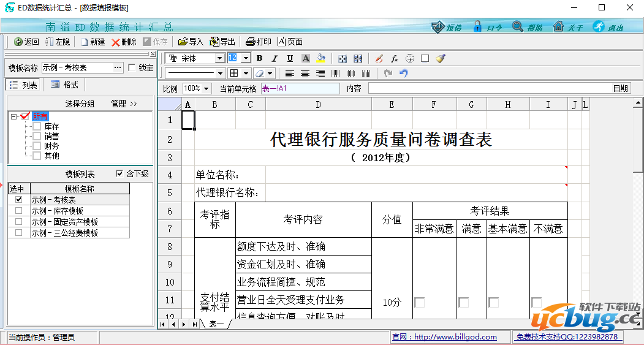
Task: Enable the 锁定 lock checkbox
Action: tap(132, 67)
